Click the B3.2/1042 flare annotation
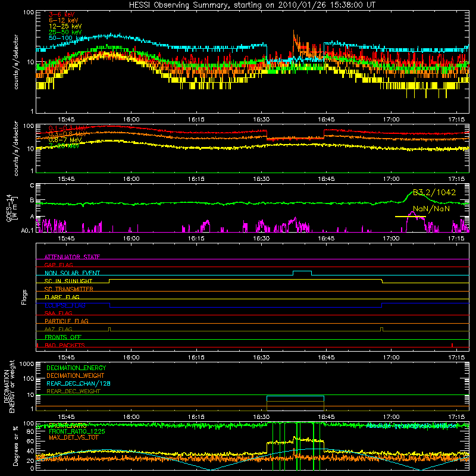Screen dimensions: 476x476 (434, 192)
